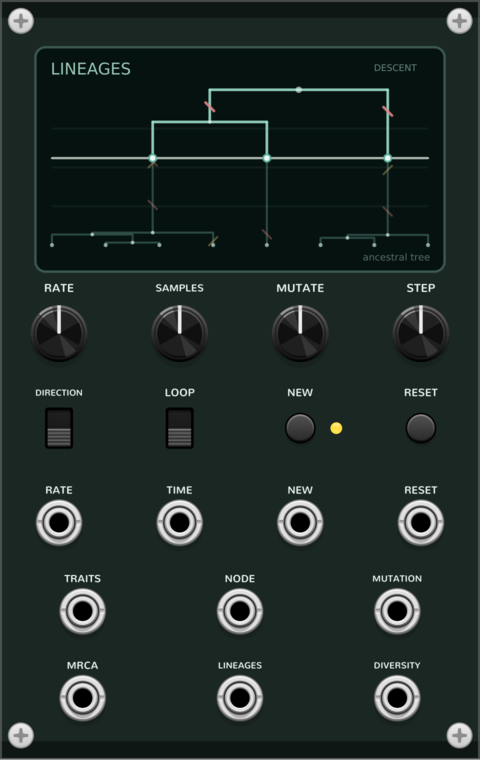Click the top-left panel screw
This screenshot has width=480, height=760.
(21, 21)
